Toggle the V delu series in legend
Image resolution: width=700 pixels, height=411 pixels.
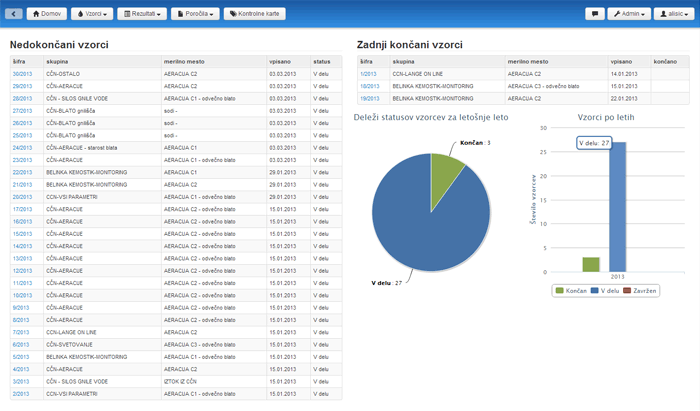(604, 290)
